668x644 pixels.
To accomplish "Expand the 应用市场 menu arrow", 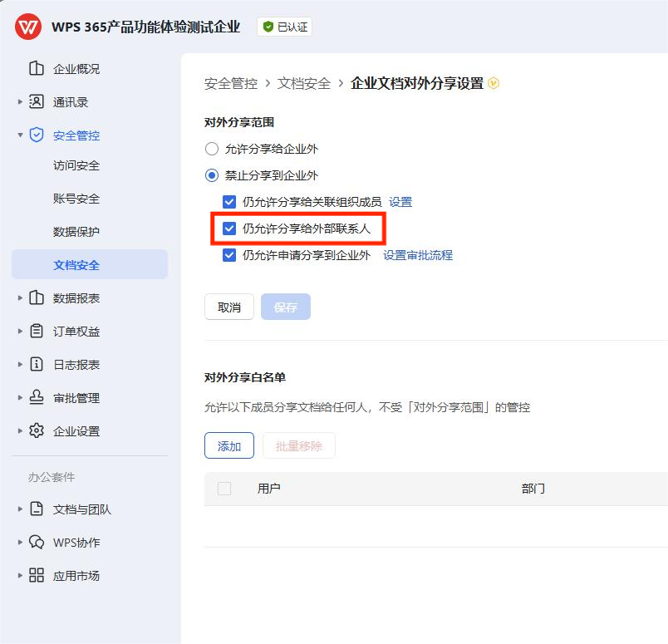I will (x=20, y=575).
